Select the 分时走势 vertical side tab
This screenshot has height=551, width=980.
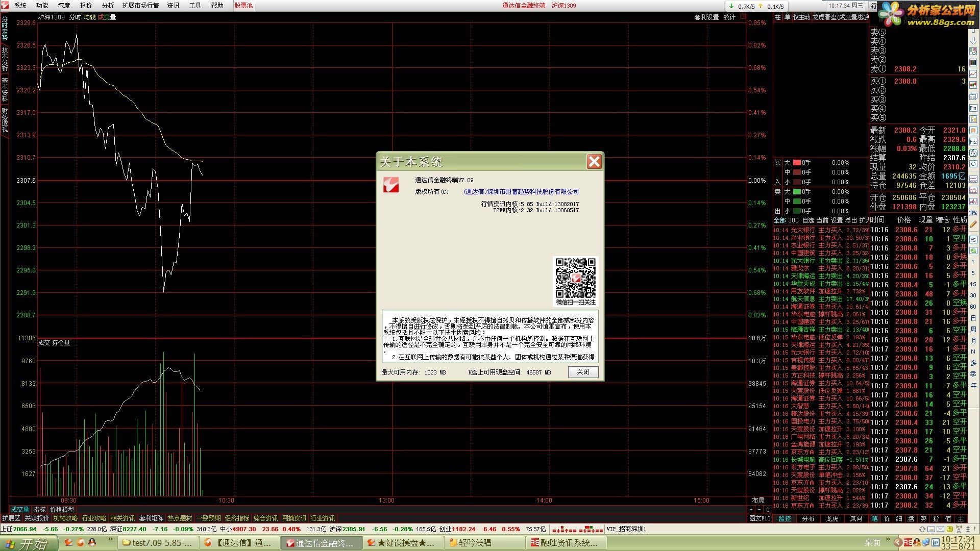click(x=5, y=29)
